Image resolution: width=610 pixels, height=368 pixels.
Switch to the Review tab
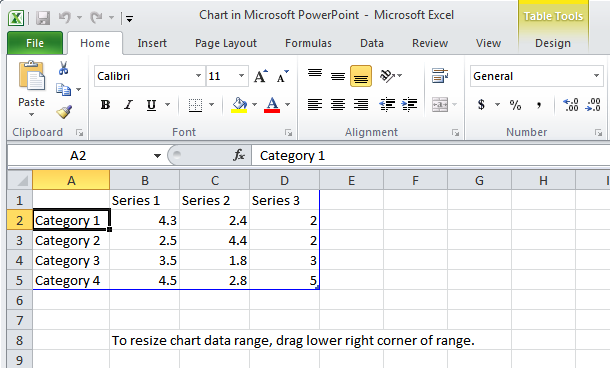tap(430, 43)
